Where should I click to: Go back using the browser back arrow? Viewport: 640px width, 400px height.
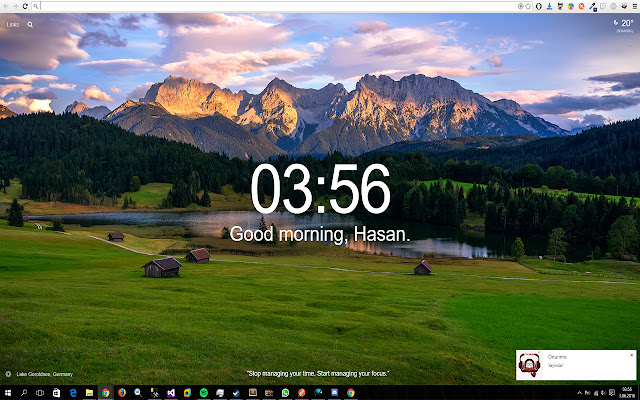pos(5,6)
